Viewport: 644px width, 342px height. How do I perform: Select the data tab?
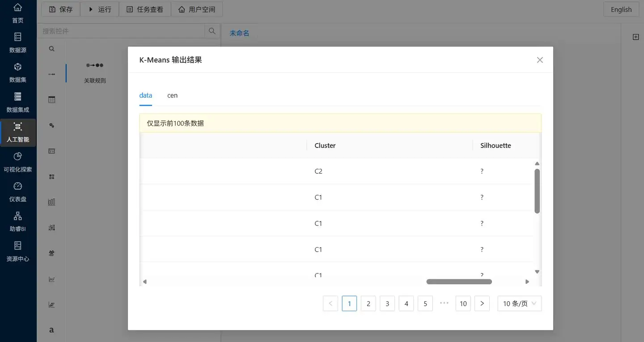[x=146, y=95]
